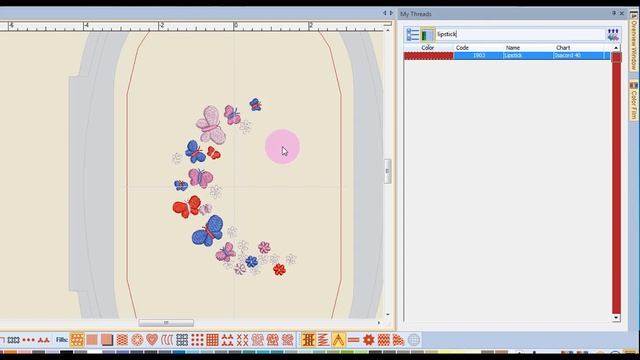
Task: Choose the circular radial fill
Action: tap(137, 340)
